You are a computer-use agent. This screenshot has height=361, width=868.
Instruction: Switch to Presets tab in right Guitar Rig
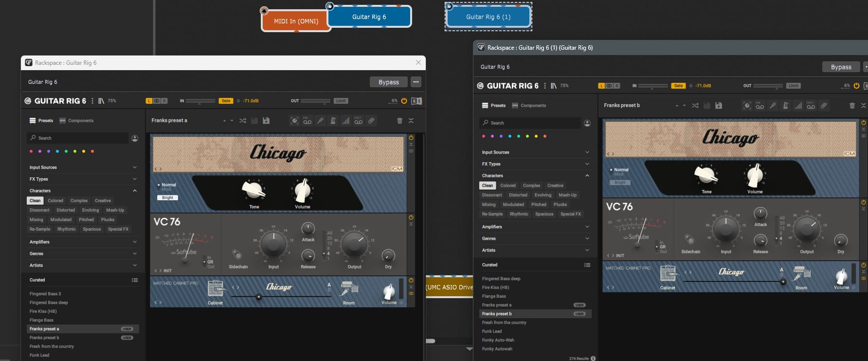tap(494, 106)
